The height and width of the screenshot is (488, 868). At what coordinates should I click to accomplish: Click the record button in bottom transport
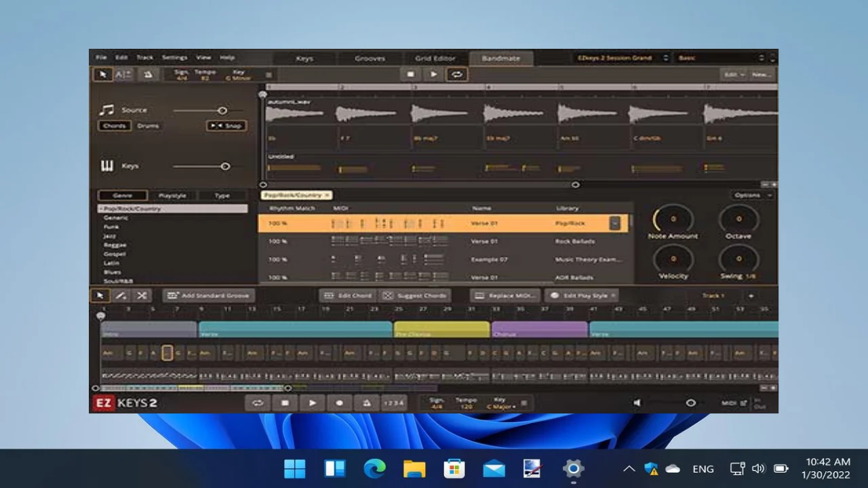click(340, 403)
